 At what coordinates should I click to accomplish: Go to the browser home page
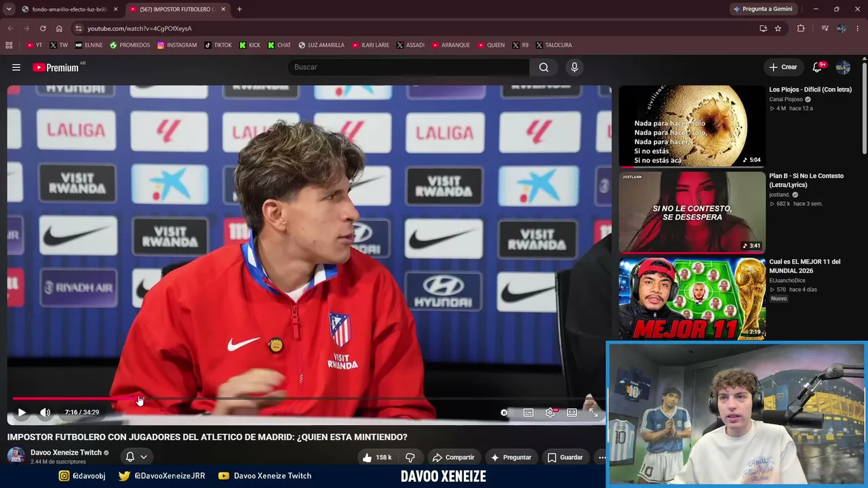click(x=59, y=28)
